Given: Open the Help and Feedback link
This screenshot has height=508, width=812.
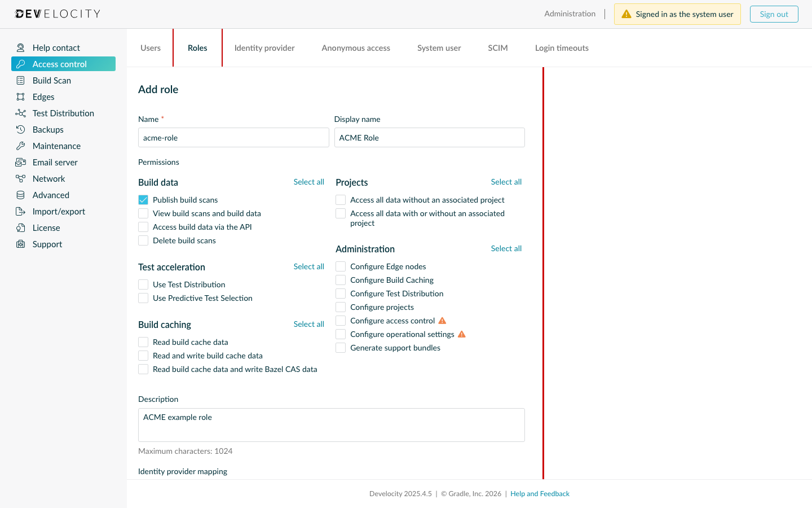Looking at the screenshot, I should click(540, 493).
